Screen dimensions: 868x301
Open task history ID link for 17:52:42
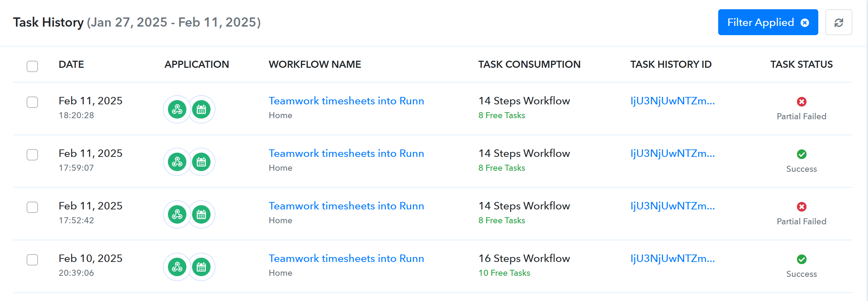click(x=672, y=206)
